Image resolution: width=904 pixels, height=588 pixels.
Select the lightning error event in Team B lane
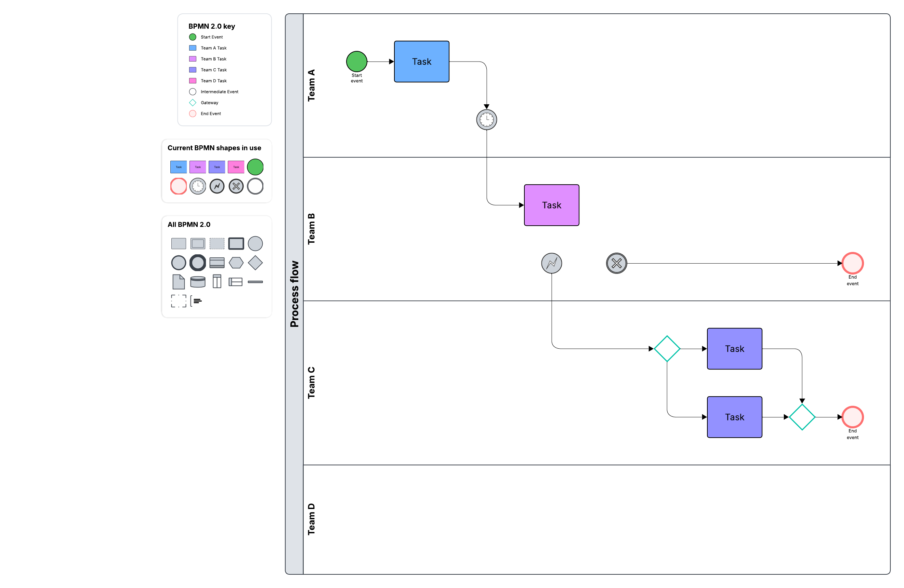(551, 263)
